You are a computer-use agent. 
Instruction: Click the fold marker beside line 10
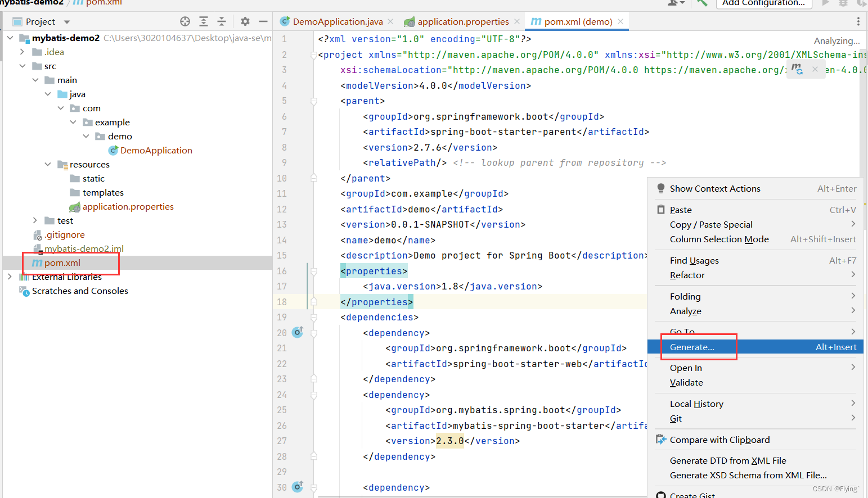pos(314,178)
